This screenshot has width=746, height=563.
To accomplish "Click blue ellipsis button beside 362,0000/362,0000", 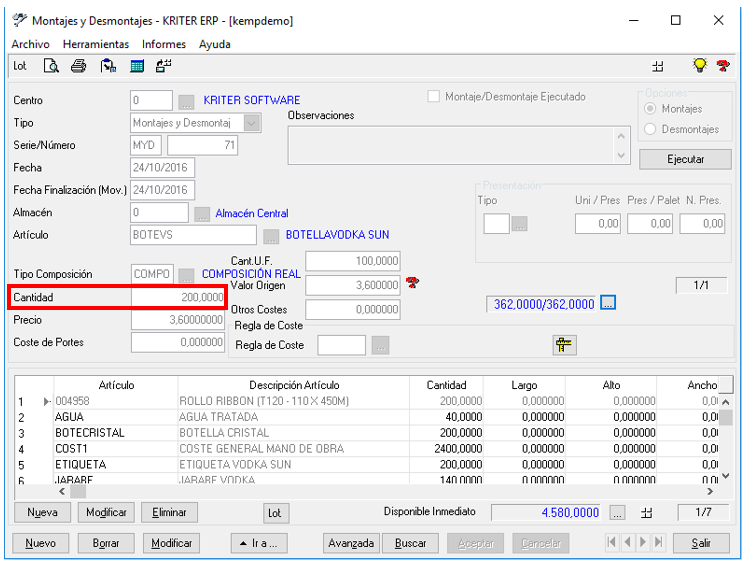I will (x=608, y=303).
